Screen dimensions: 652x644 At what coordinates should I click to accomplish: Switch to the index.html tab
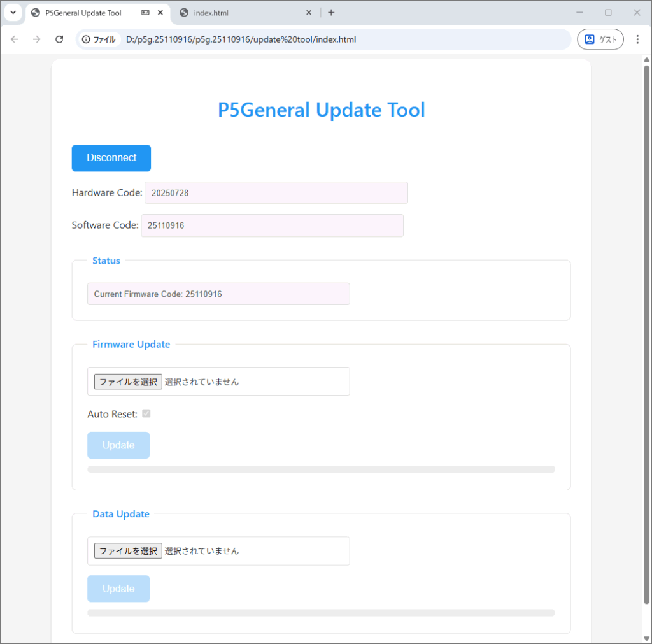click(242, 13)
